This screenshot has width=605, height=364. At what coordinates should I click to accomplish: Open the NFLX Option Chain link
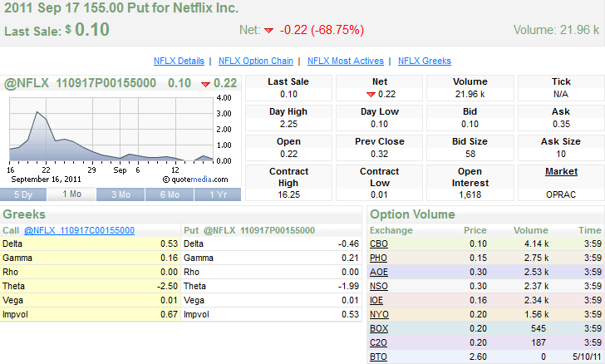(256, 61)
